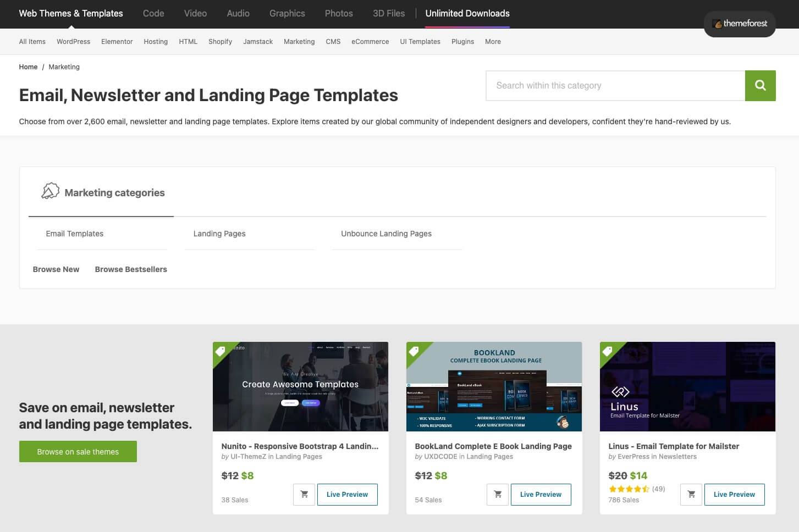Viewport: 799px width, 532px height.
Task: Open Unbounce Landing Pages category
Action: point(386,234)
